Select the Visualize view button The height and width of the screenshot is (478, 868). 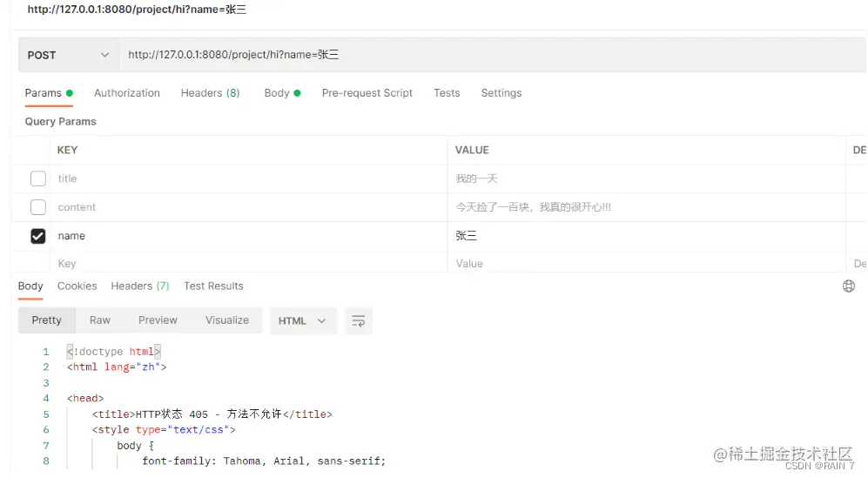click(x=227, y=320)
